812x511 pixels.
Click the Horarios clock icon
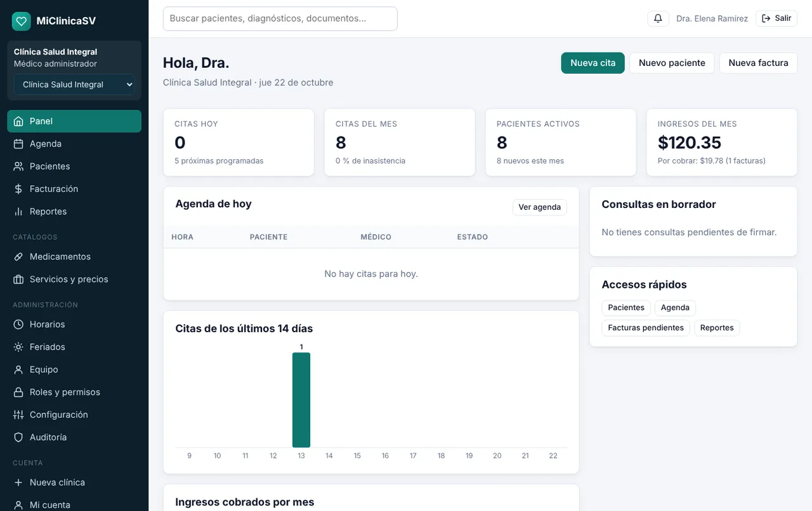(x=18, y=325)
